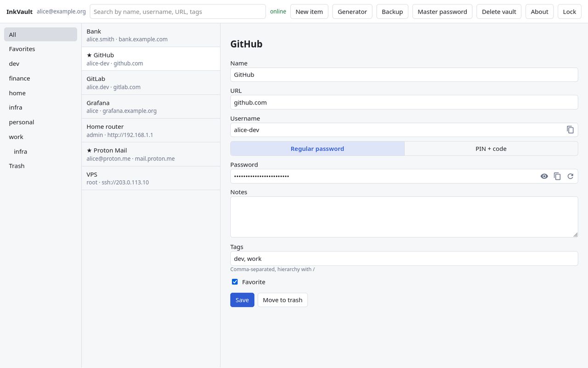
Task: Filter by the personal tag
Action: (40, 122)
